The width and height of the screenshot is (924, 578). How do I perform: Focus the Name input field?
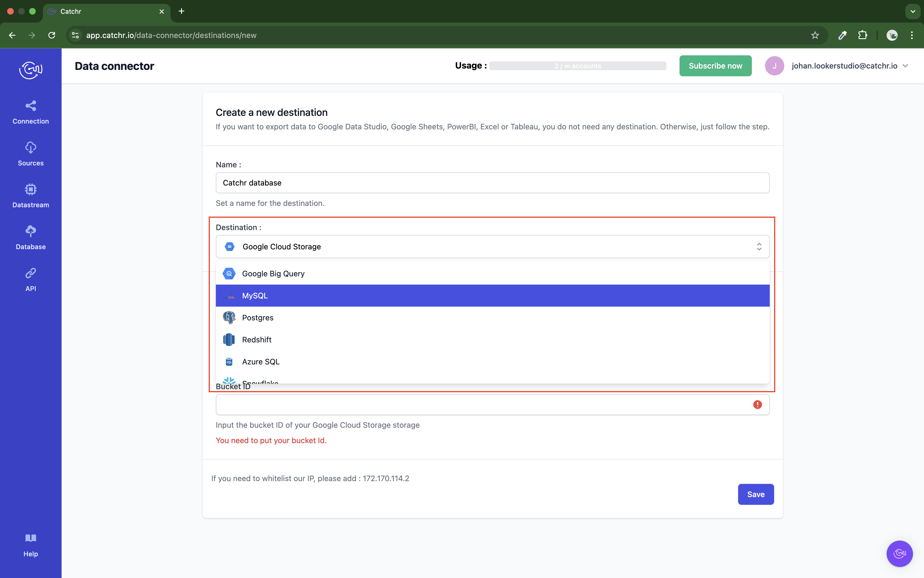point(493,183)
